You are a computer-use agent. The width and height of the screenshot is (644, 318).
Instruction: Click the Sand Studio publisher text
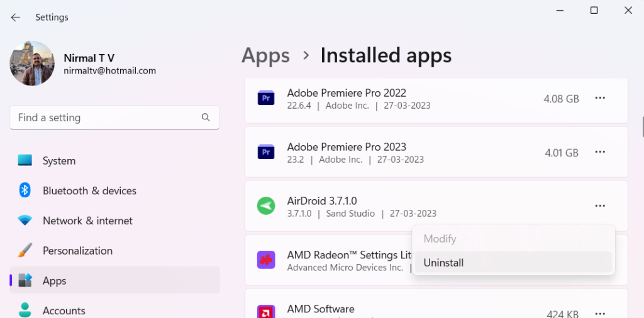(350, 214)
